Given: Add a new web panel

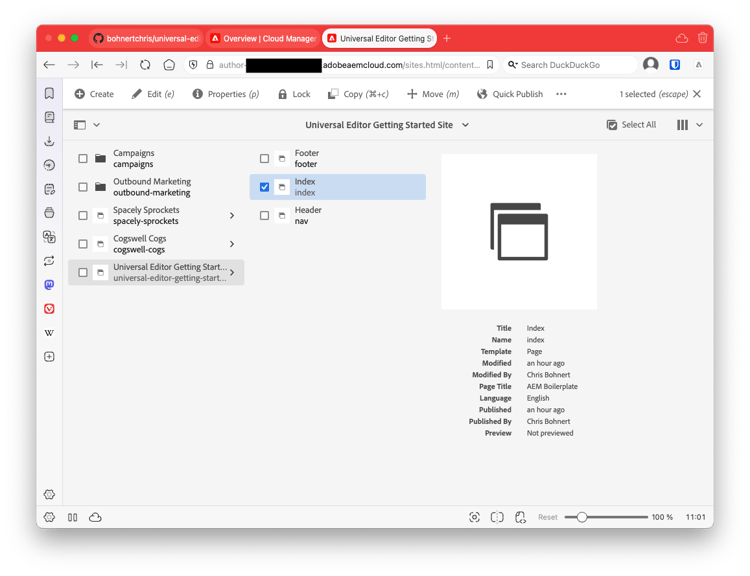Looking at the screenshot, I should pos(49,356).
